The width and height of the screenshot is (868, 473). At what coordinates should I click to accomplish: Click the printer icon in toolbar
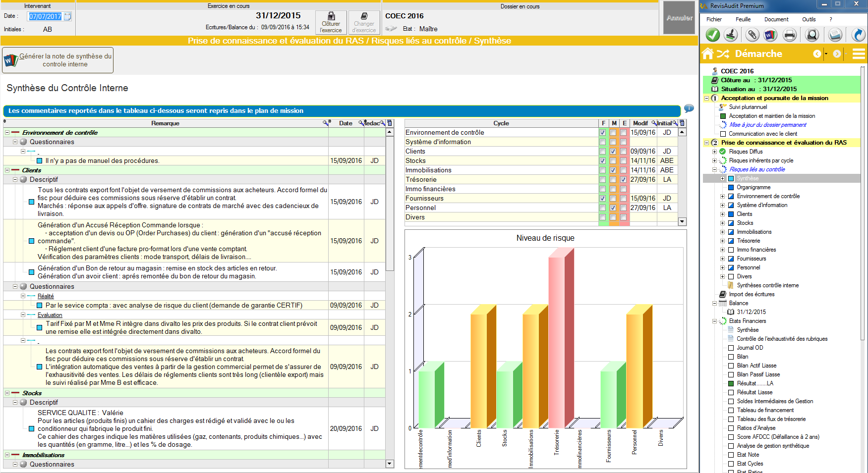tap(790, 35)
